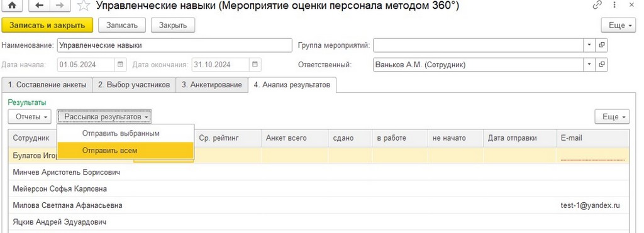
Task: Go to the home page icon
Action: [13, 5]
